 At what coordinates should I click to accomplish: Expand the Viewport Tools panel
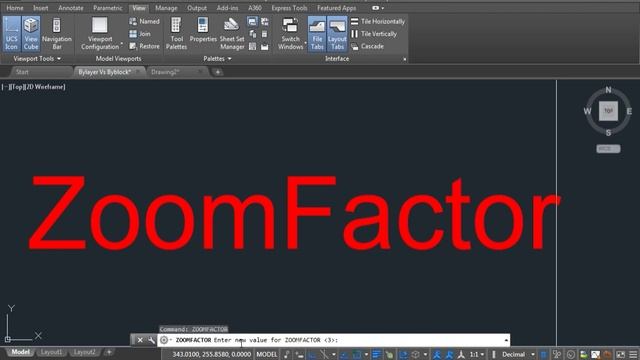(37, 59)
